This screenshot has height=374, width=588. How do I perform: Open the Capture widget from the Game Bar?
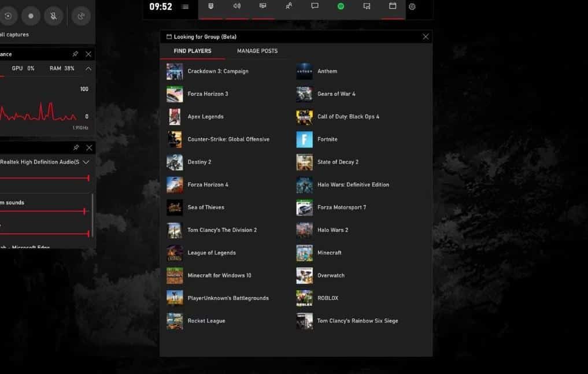click(211, 6)
